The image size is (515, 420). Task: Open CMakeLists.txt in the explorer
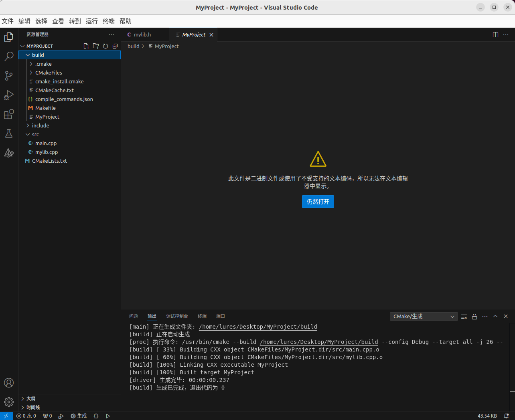click(69, 161)
